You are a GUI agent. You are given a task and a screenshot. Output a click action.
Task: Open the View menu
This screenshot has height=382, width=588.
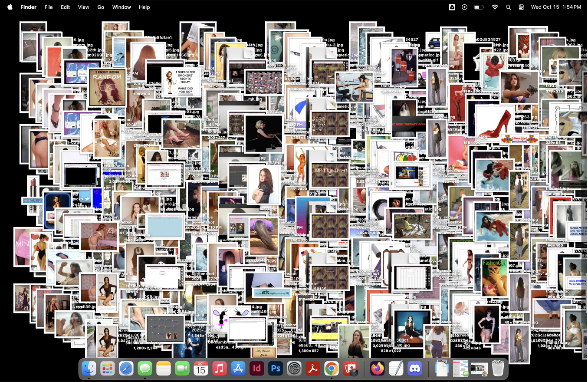(x=83, y=7)
